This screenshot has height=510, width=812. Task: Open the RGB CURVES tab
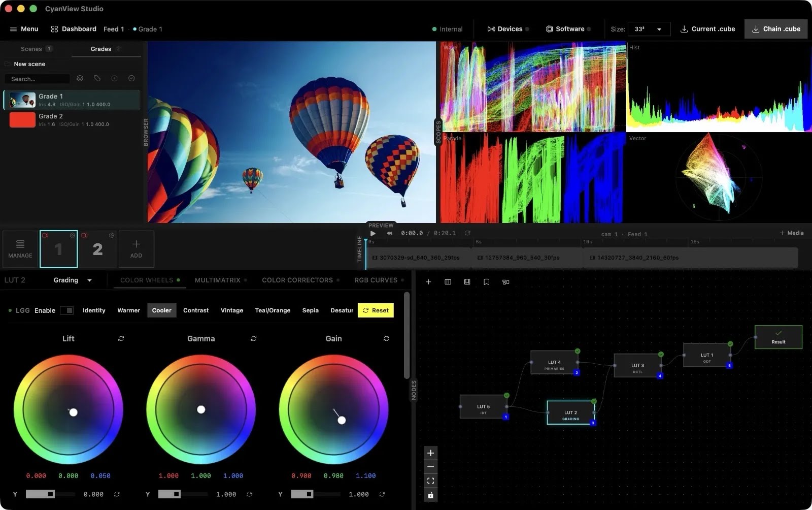[379, 280]
